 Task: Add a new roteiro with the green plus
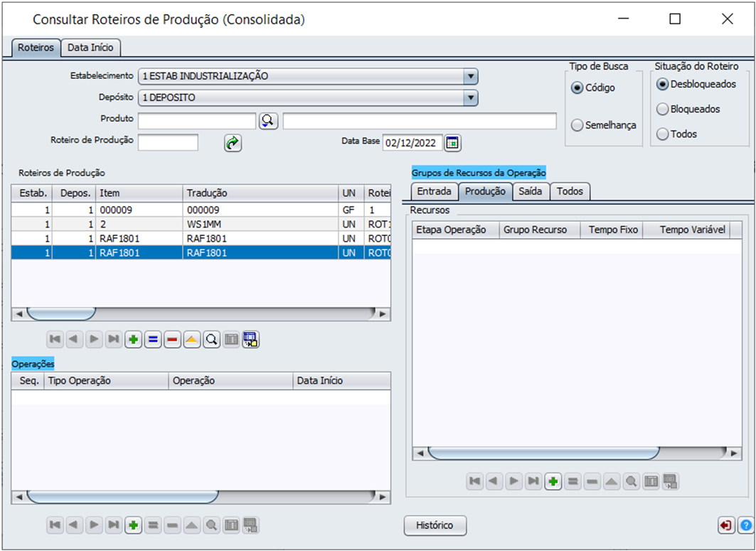click(133, 340)
